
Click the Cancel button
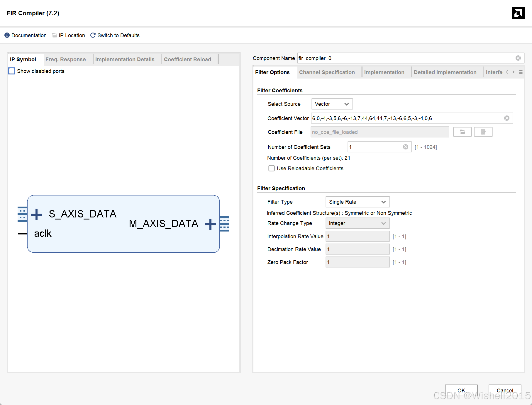tap(505, 390)
